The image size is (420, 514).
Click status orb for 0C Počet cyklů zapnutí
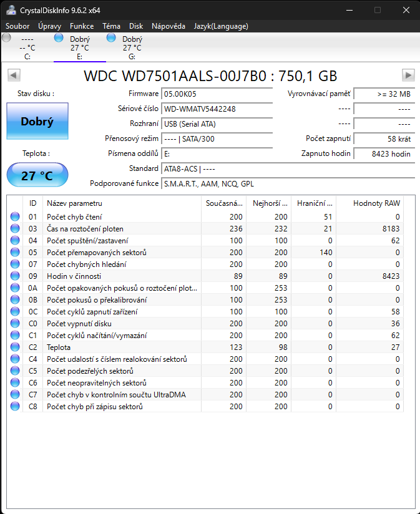click(x=15, y=311)
